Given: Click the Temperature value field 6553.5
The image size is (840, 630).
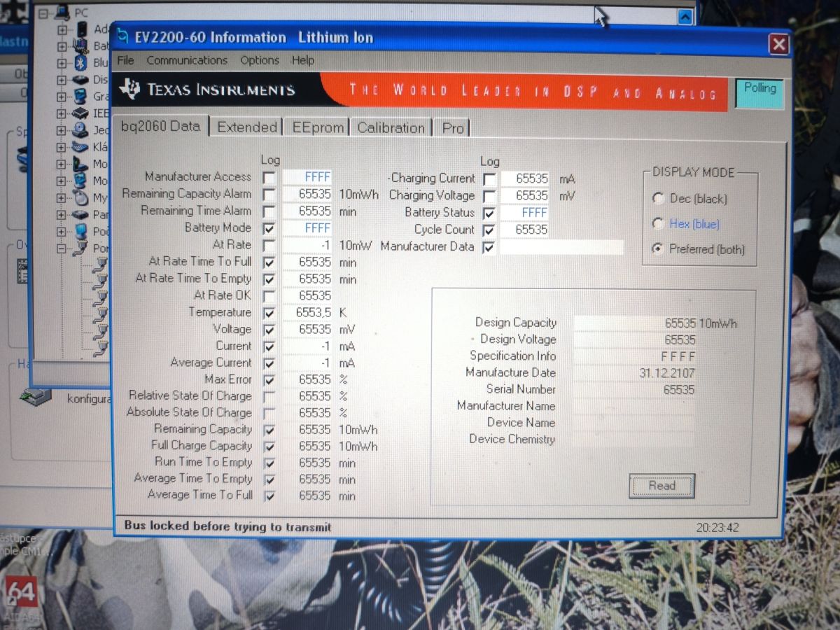Looking at the screenshot, I should (x=307, y=313).
